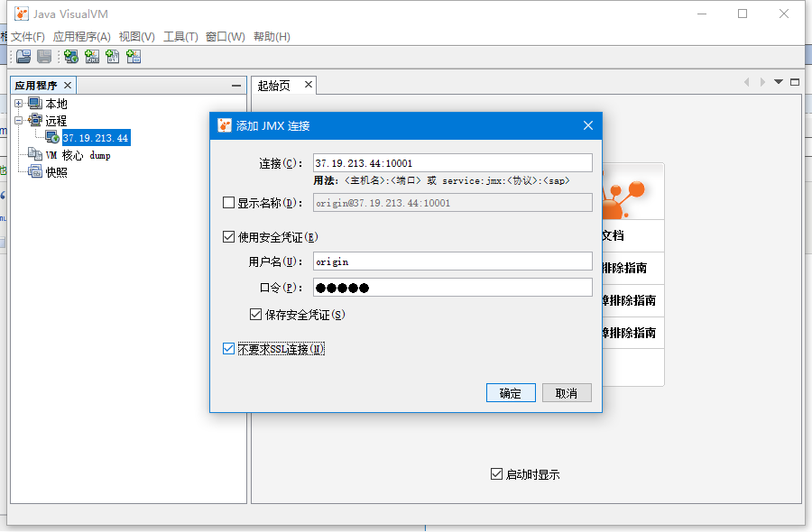This screenshot has width=812, height=532.
Task: Cancel the dialog with 取消
Action: pyautogui.click(x=567, y=393)
